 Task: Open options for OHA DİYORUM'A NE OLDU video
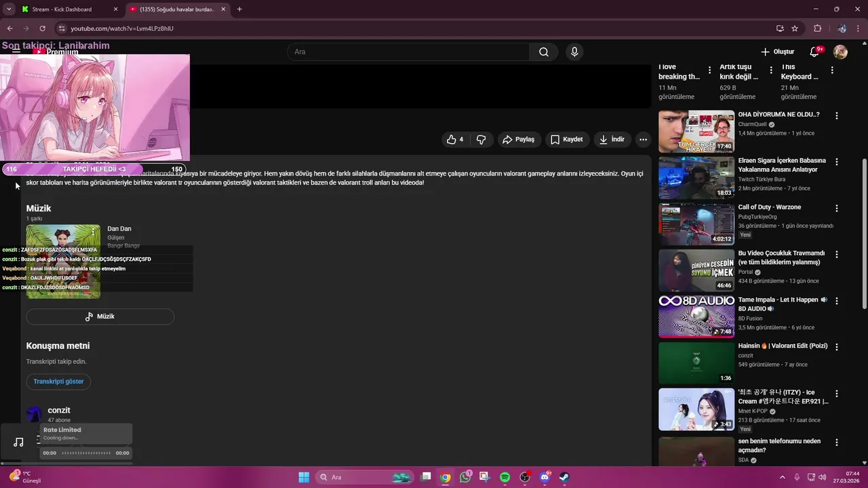tap(836, 116)
